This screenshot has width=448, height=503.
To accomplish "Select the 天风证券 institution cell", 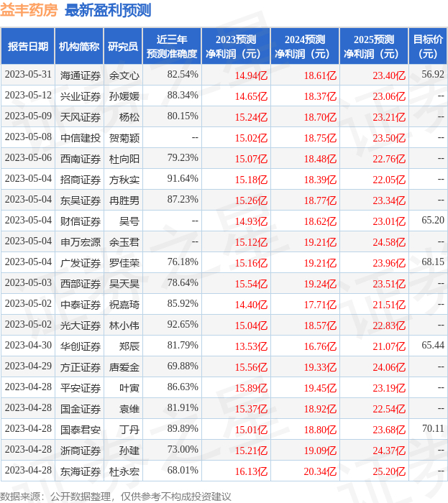I will click(81, 117).
